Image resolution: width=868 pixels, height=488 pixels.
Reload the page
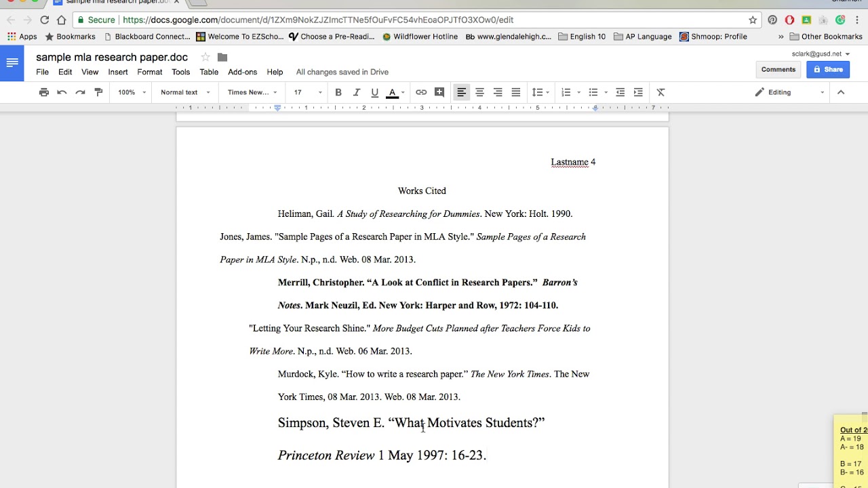coord(45,20)
